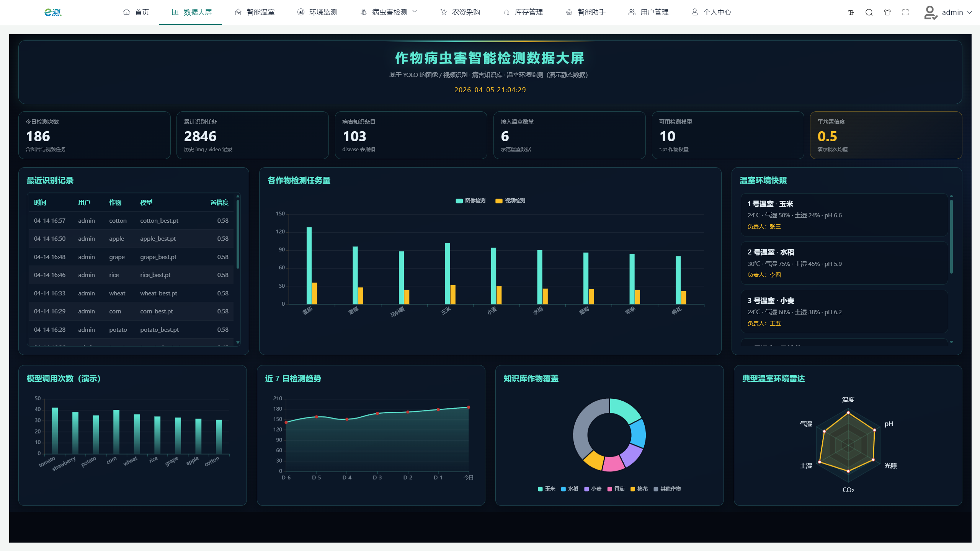Screen dimensions: 980x551
Task: Toggle 小麦 legend in donut chart
Action: click(x=593, y=489)
